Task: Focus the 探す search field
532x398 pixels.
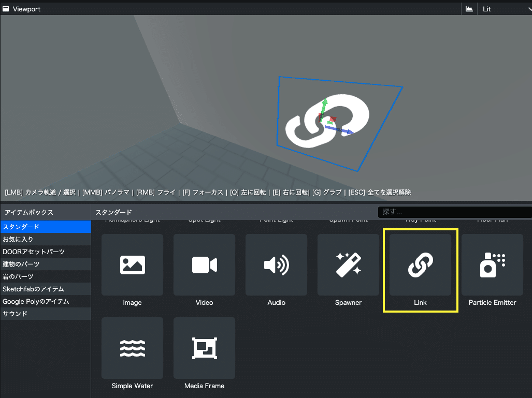Action: point(455,212)
